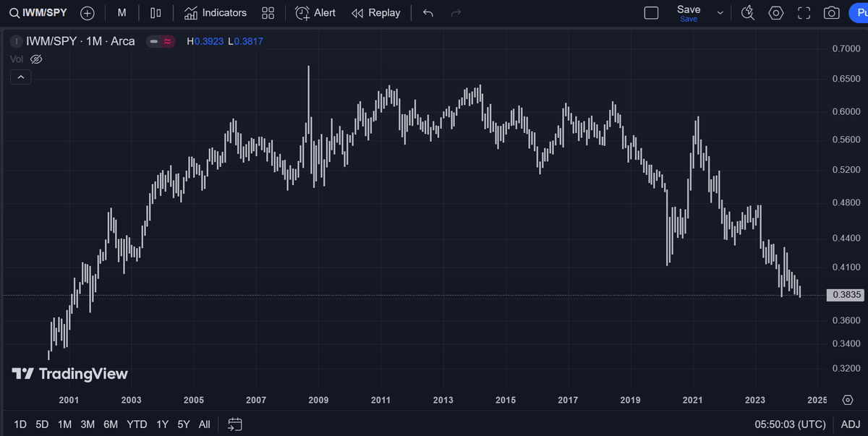Toggle ADJ dividend adjustment
Viewport: 868px width, 436px height.
pos(850,424)
